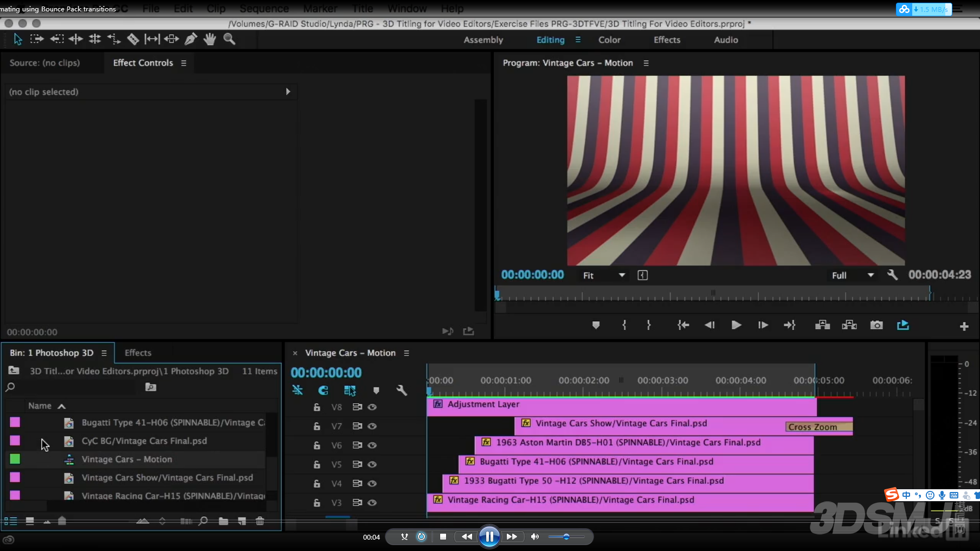This screenshot has height=551, width=980.
Task: Open Effect Controls panel menu
Action: 184,63
